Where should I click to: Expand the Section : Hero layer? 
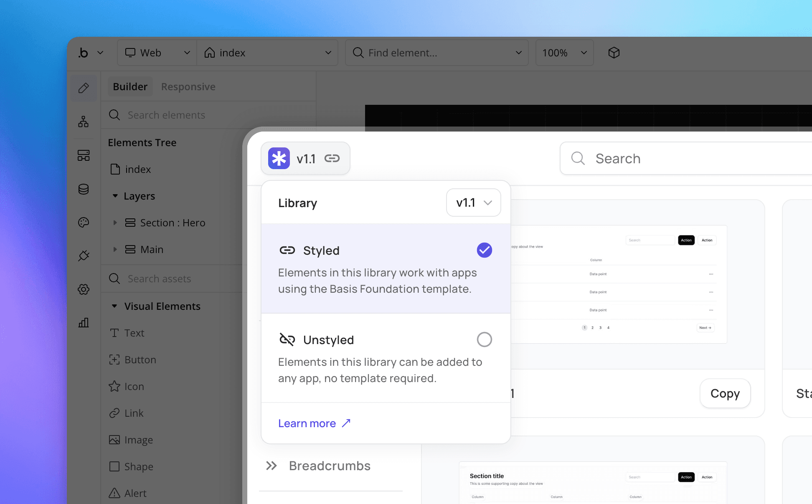pos(116,223)
